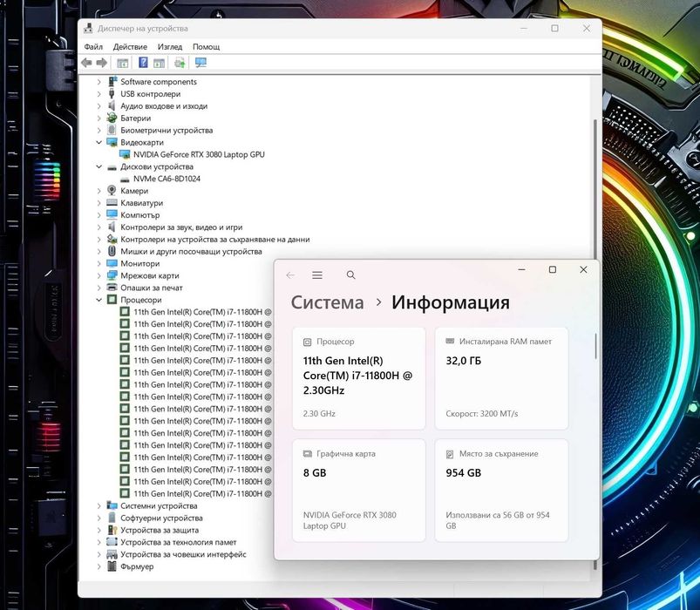700x610 pixels.
Task: Expand the Аудио входове и изходи node
Action: (99, 105)
